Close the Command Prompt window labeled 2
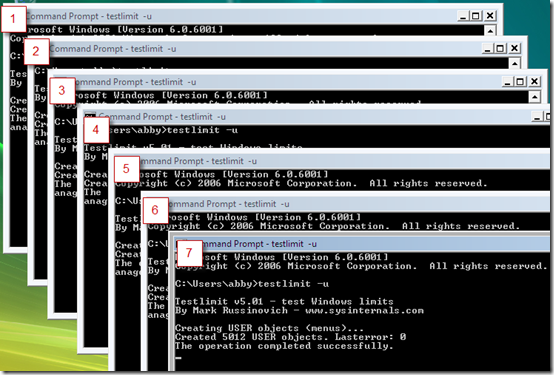The image size is (554, 375). pyautogui.click(x=514, y=48)
